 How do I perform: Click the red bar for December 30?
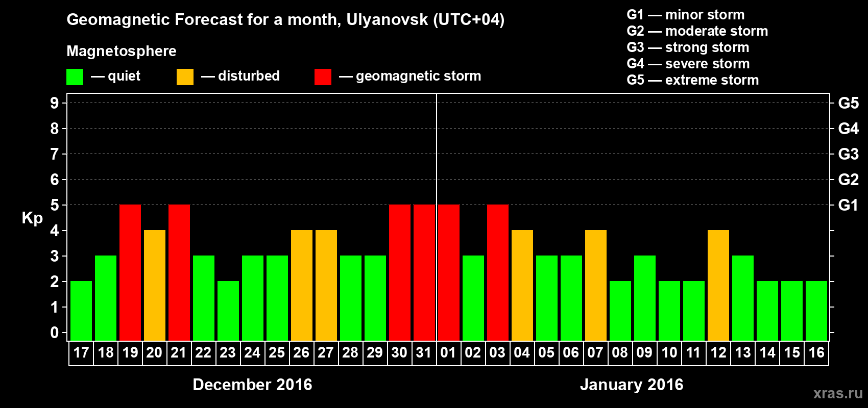tap(400, 272)
